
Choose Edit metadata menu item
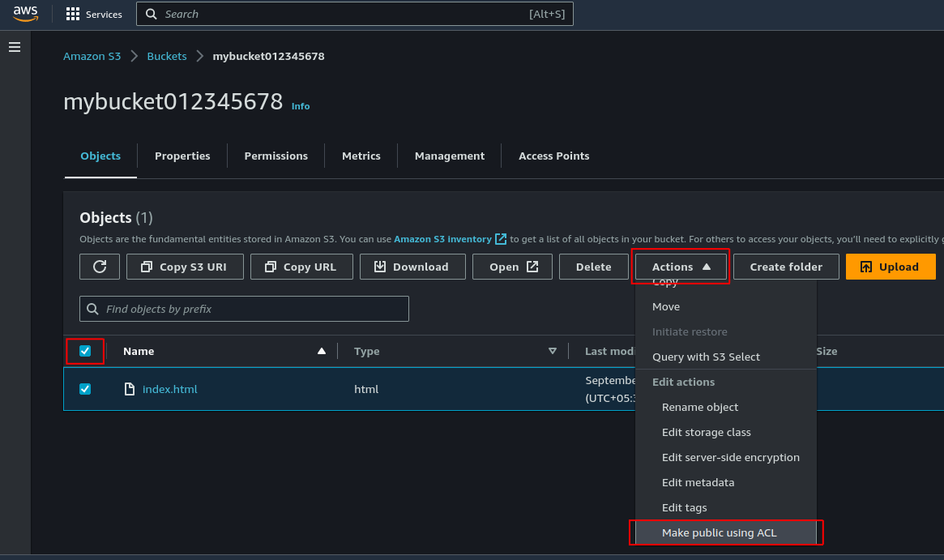point(726,482)
